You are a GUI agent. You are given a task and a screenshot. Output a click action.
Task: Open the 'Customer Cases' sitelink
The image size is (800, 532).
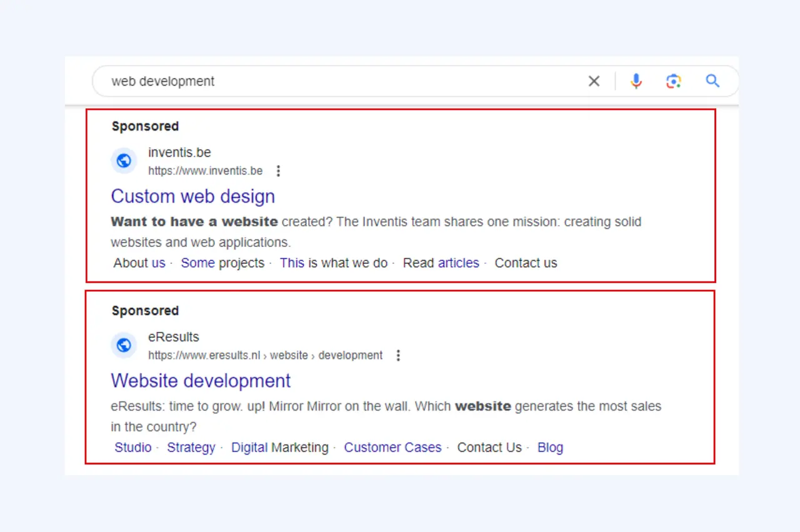click(392, 448)
